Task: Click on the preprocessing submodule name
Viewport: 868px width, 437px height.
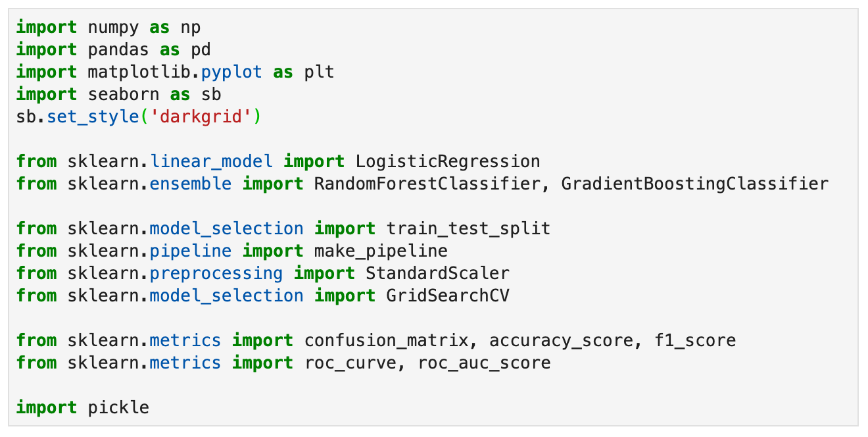Action: [216, 273]
